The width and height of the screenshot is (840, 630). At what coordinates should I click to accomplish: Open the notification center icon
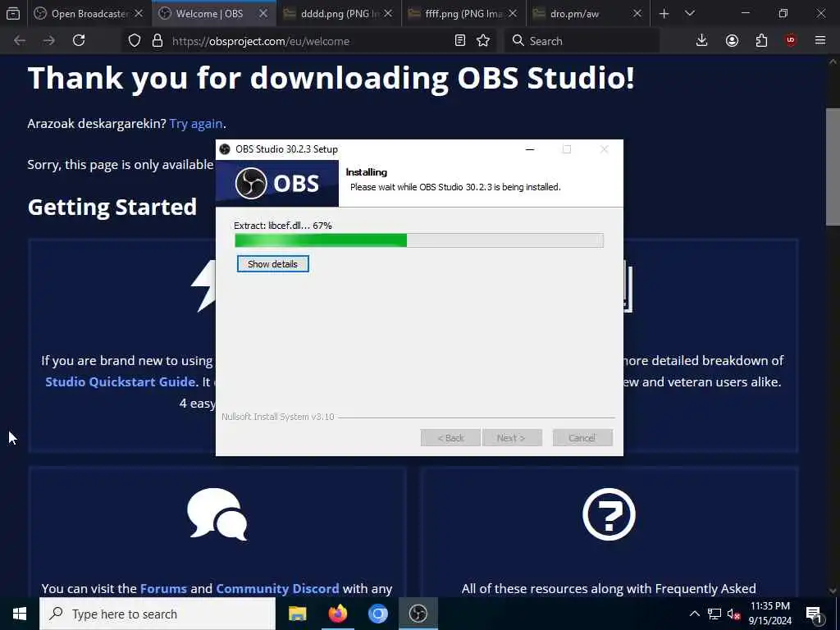(x=814, y=614)
